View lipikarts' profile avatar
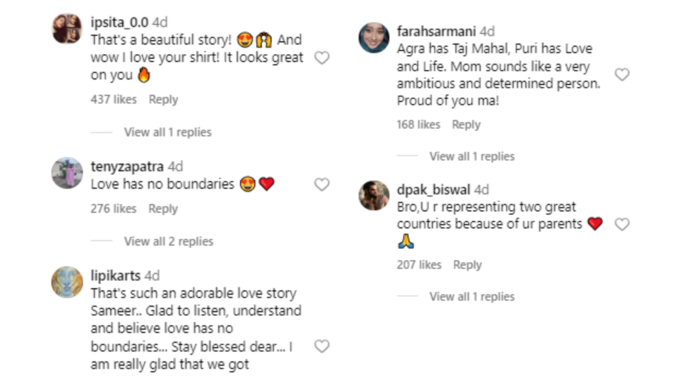 coord(67,282)
